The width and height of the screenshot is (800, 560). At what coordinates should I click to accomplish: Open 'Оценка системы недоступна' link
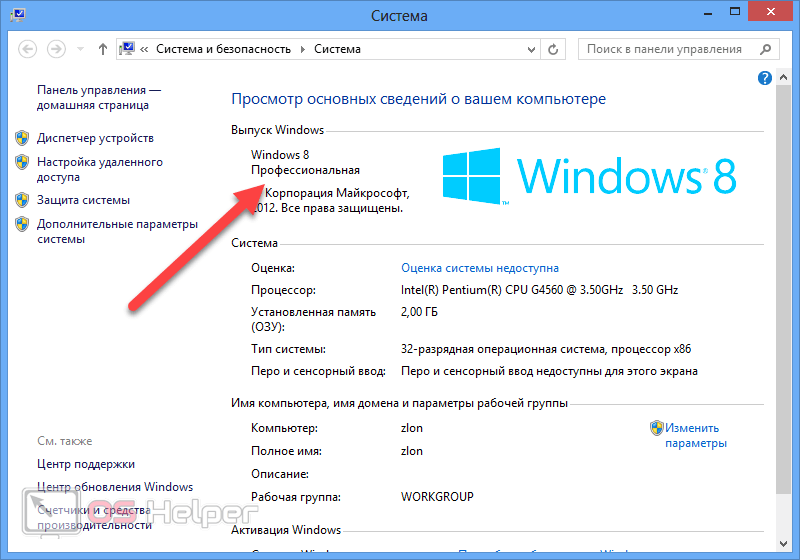480,268
